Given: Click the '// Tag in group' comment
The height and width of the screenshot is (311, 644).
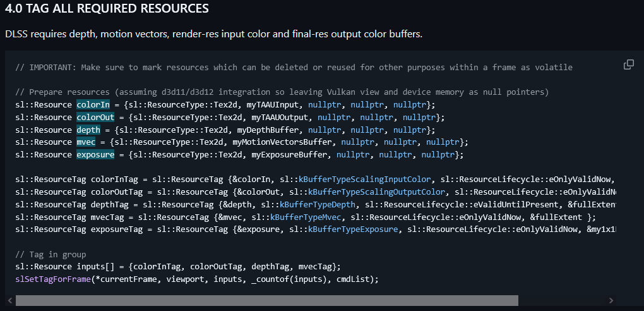Looking at the screenshot, I should coord(51,254).
